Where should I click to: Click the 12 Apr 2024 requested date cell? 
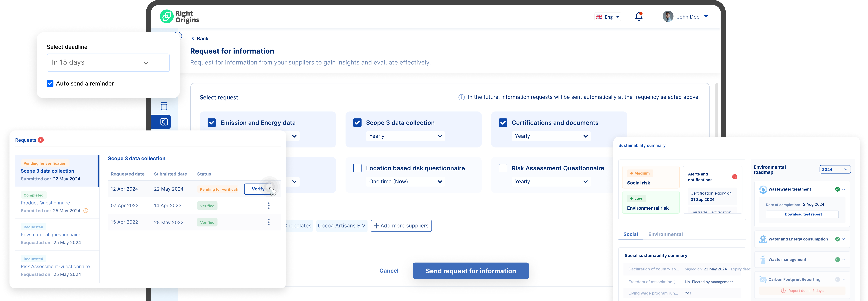tap(124, 189)
